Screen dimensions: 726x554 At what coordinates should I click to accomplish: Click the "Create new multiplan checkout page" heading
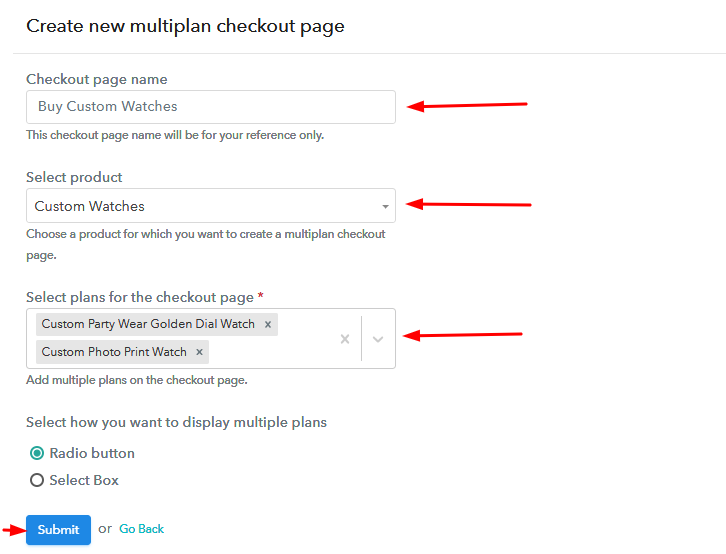click(185, 26)
